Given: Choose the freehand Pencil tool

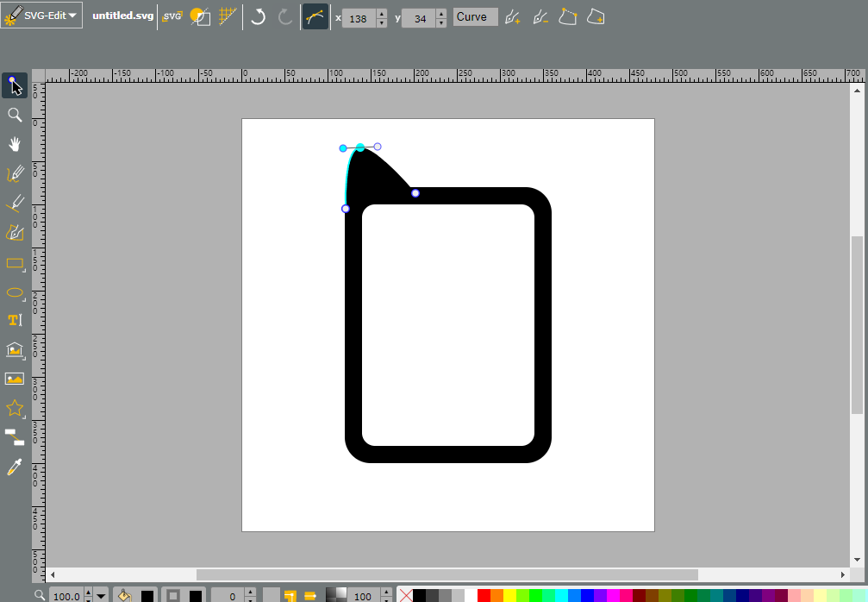Looking at the screenshot, I should (15, 174).
